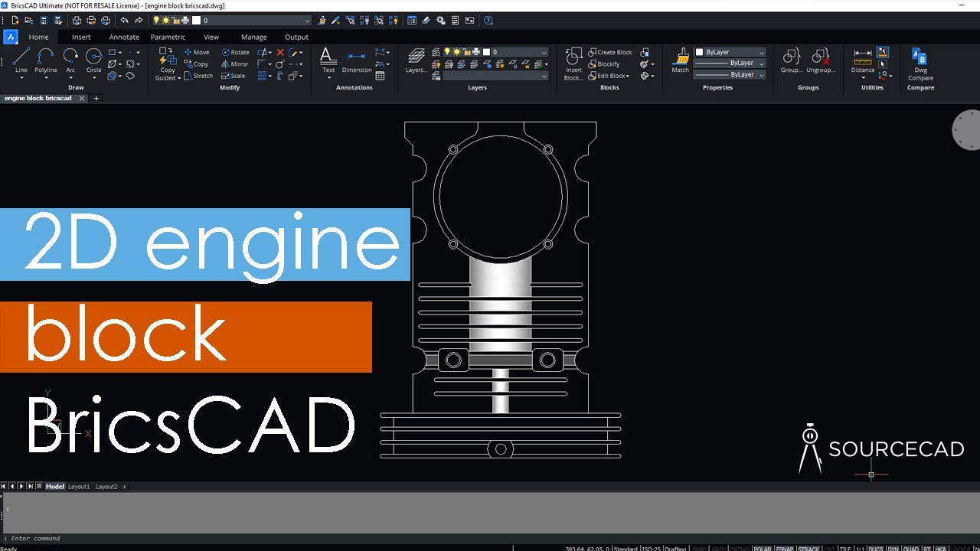Activate the Copy tool next to Move
Image resolution: width=980 pixels, height=551 pixels.
(197, 64)
